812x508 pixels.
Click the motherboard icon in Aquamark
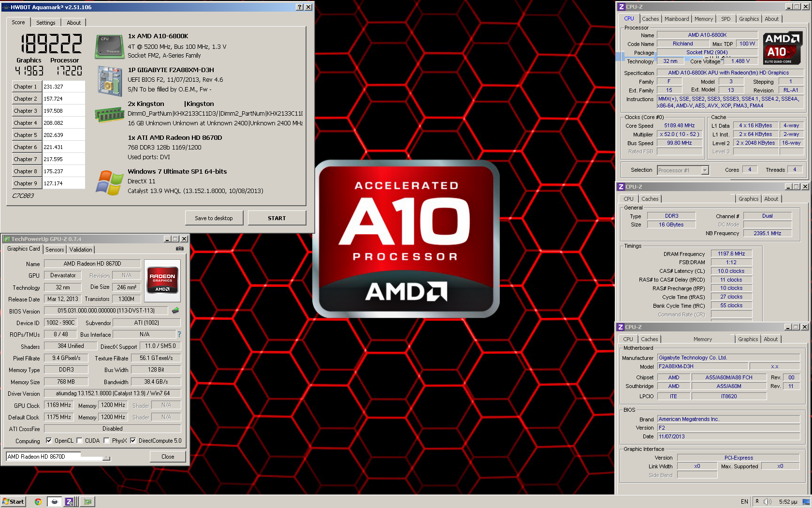pos(110,81)
